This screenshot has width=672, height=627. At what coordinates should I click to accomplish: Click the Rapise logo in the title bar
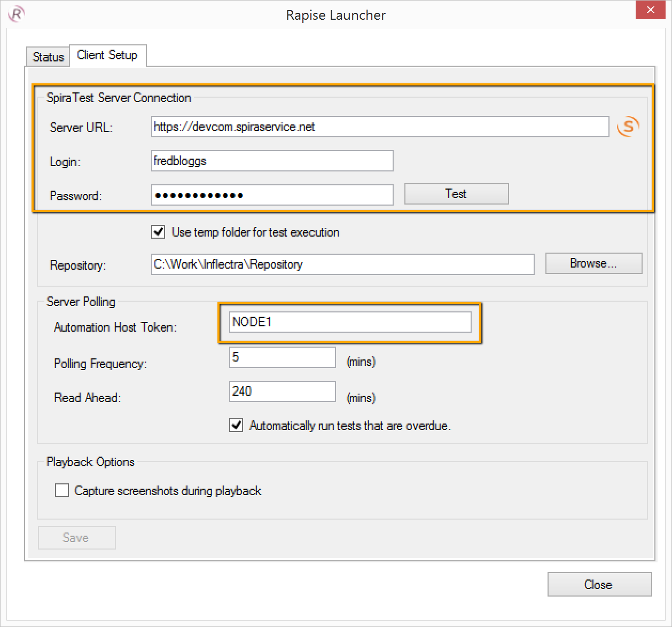[17, 14]
